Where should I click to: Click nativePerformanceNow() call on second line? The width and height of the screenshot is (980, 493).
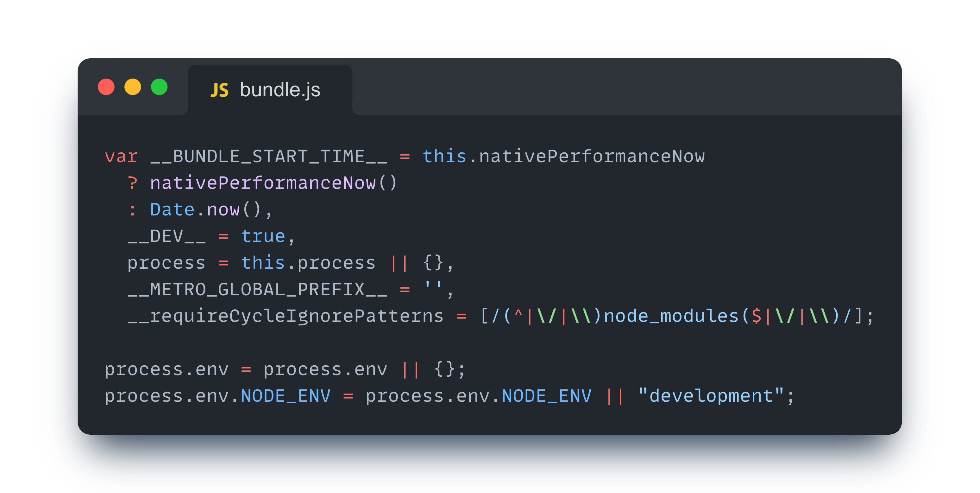point(273,183)
